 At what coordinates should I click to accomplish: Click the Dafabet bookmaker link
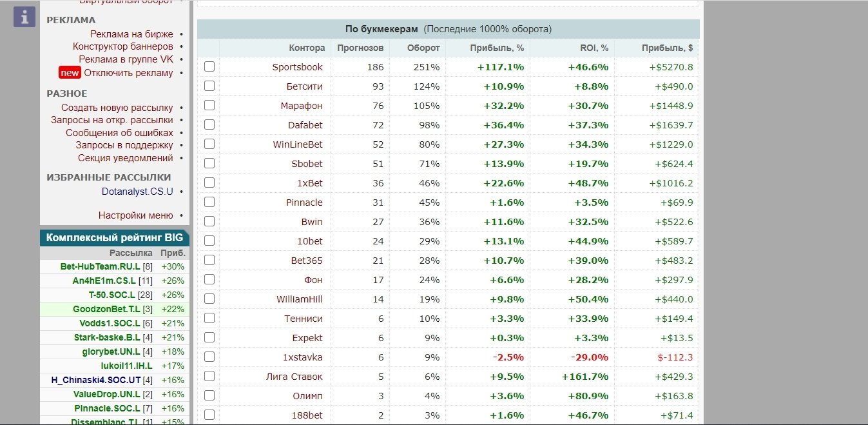(305, 125)
